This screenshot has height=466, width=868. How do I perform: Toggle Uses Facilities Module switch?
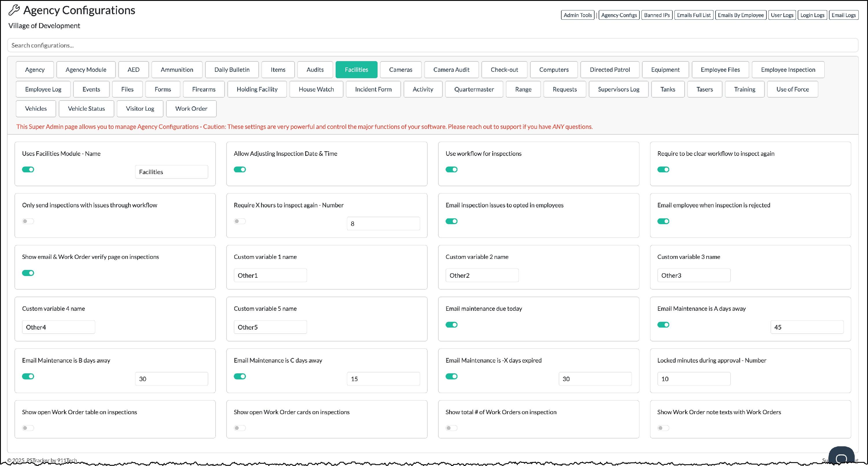point(28,170)
